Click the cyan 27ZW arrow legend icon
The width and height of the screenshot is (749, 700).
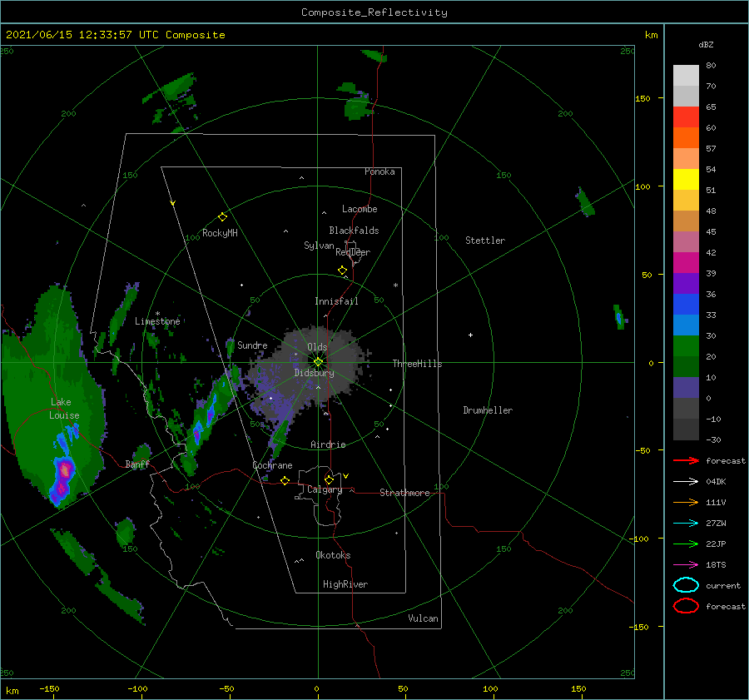[x=686, y=524]
